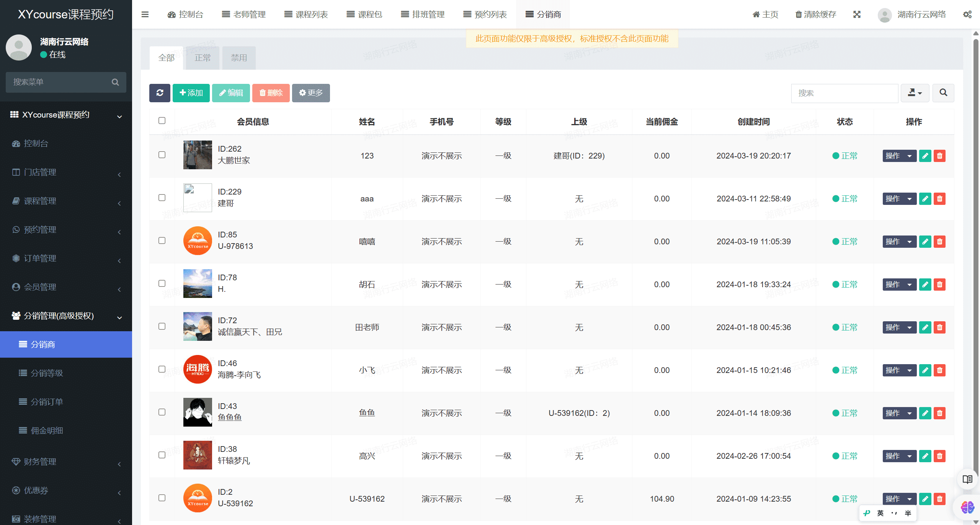Screen dimensions: 980x525
Task: Check the checkbox for ID:46 row
Action: (x=162, y=369)
